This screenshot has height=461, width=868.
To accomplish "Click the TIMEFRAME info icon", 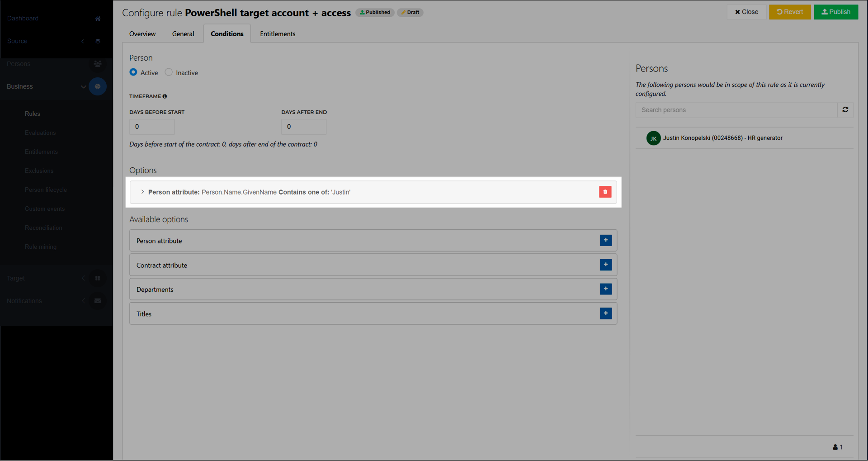I will (x=165, y=96).
